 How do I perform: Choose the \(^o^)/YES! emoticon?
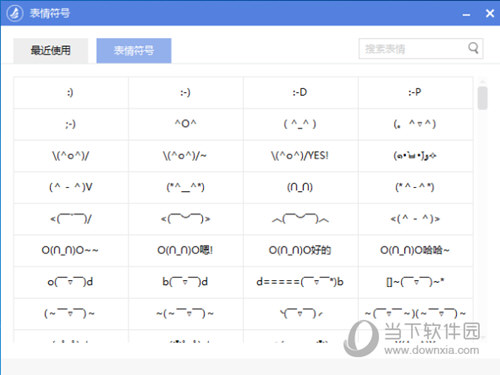(x=301, y=156)
